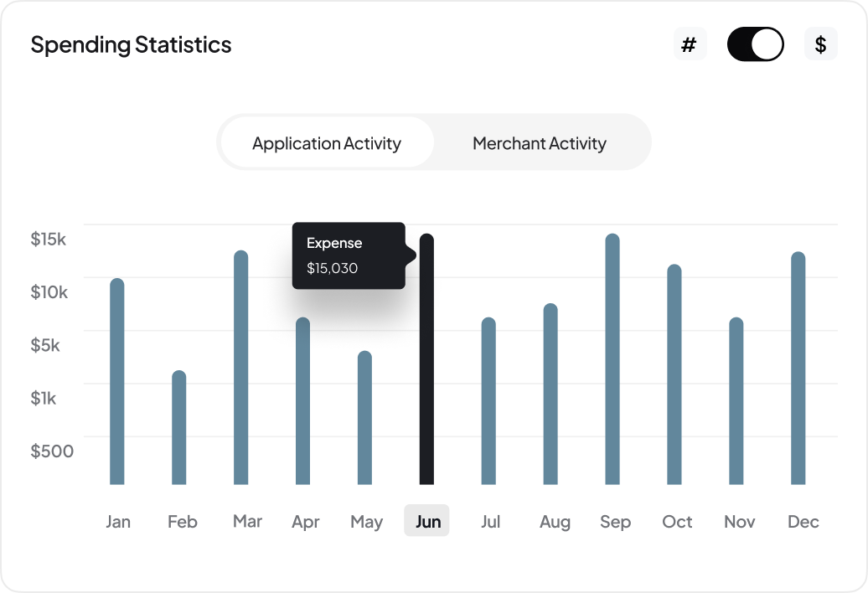Click the Feb month label

(182, 521)
